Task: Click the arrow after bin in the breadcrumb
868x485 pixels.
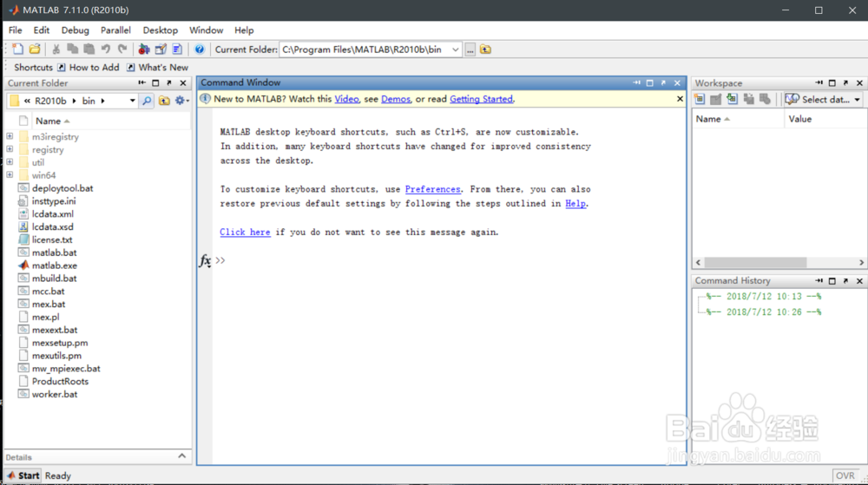Action: 103,101
